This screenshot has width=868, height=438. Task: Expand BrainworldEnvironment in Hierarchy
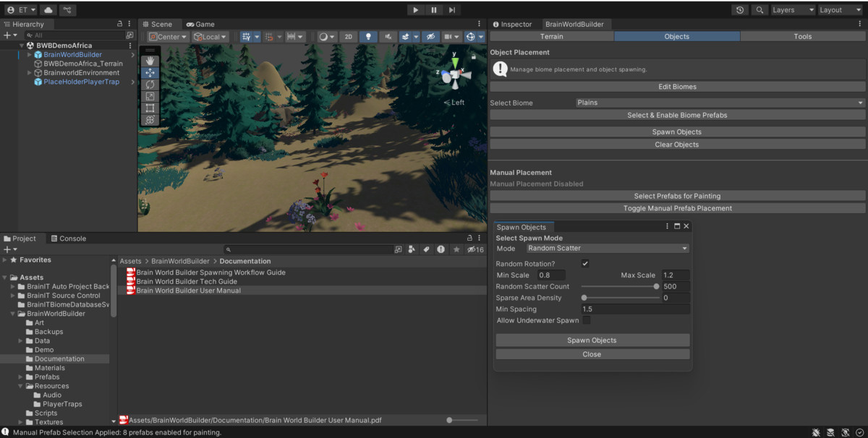point(29,72)
